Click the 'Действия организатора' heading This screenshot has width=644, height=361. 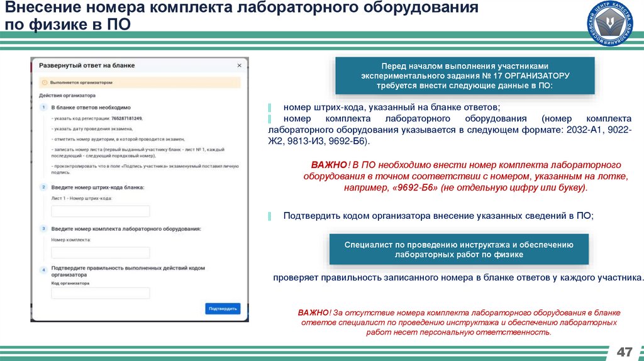pyautogui.click(x=67, y=95)
